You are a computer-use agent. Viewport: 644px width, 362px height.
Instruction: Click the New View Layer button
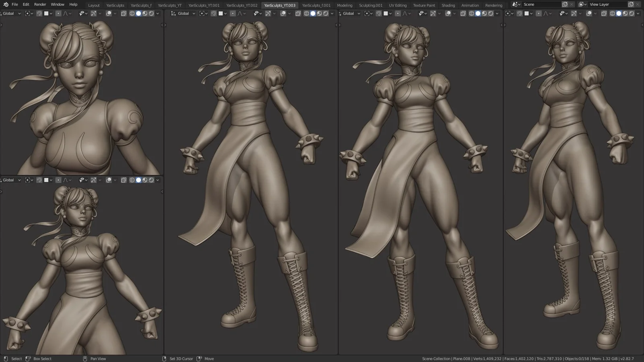click(631, 4)
